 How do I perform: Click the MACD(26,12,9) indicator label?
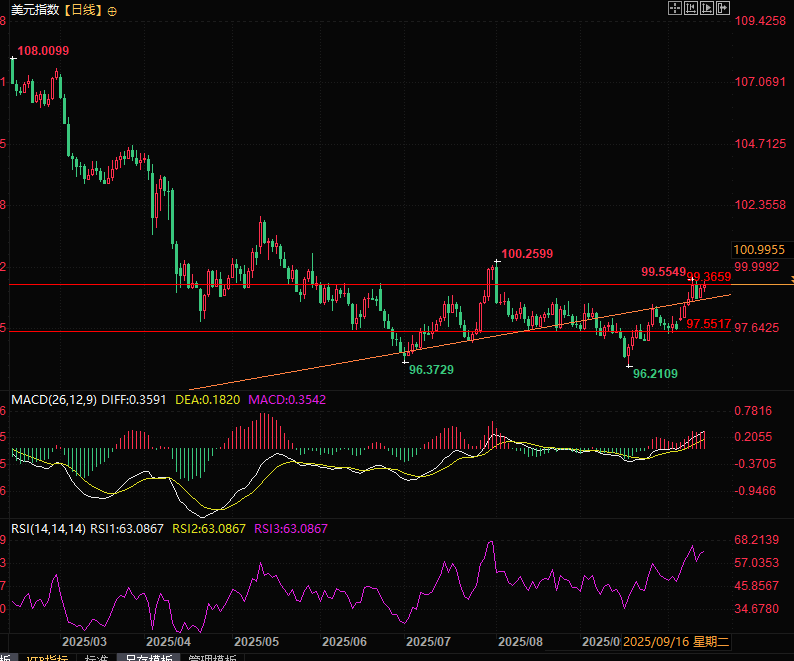54,399
